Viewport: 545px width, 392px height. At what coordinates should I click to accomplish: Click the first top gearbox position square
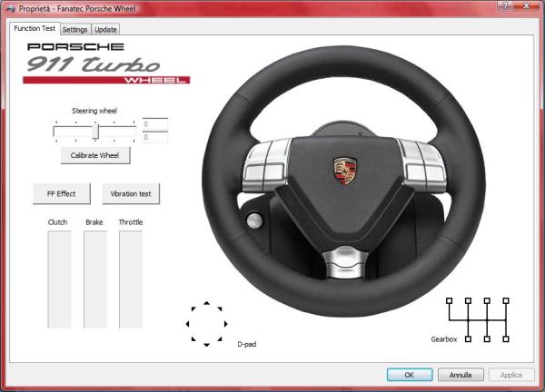click(449, 300)
